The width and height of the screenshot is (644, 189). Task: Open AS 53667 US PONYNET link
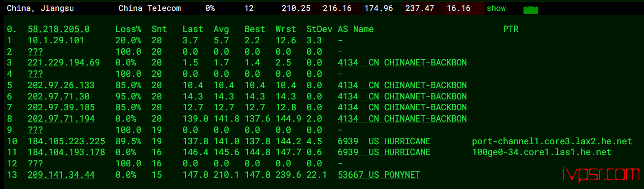[379, 175]
